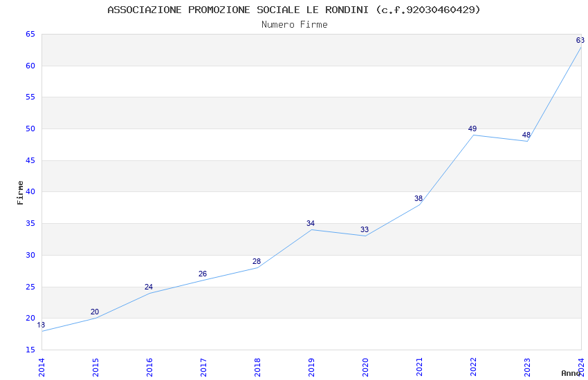This screenshot has height=380, width=588.
Task: Select the x-axis year 2014
Action: click(x=42, y=368)
